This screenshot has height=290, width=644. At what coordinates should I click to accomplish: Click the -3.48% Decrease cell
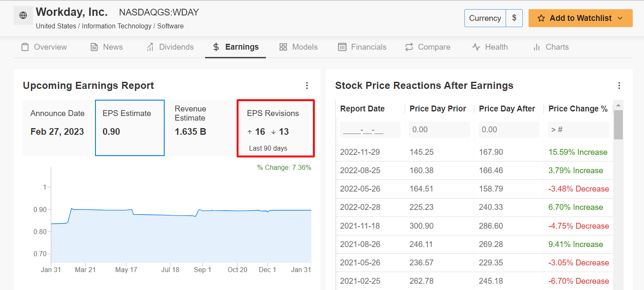click(579, 189)
